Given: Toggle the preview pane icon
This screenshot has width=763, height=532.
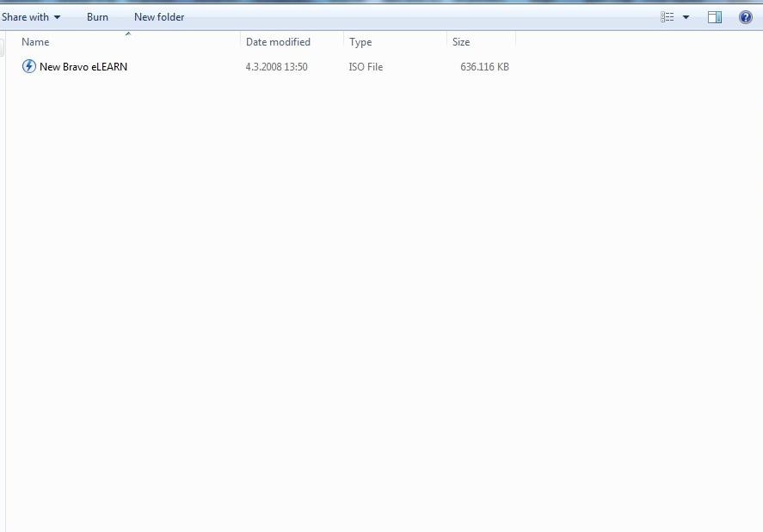Looking at the screenshot, I should (714, 17).
